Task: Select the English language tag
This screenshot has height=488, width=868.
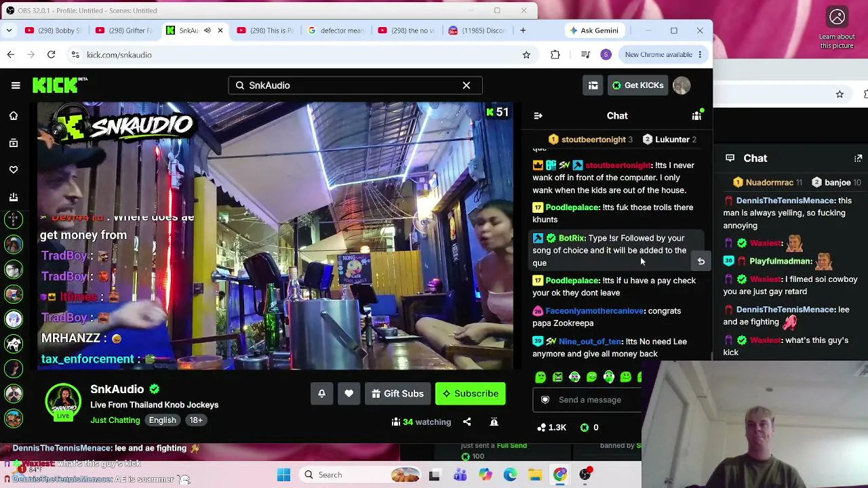Action: pyautogui.click(x=163, y=420)
